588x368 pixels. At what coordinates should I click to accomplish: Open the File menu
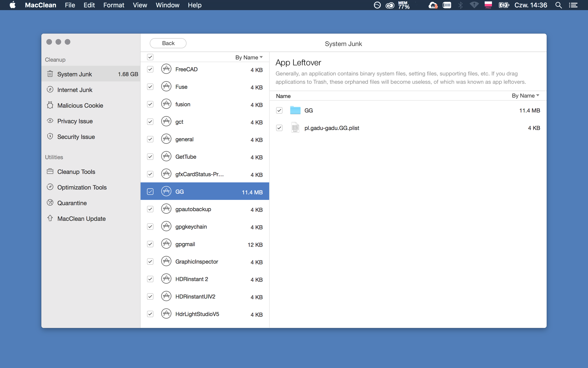pyautogui.click(x=70, y=5)
